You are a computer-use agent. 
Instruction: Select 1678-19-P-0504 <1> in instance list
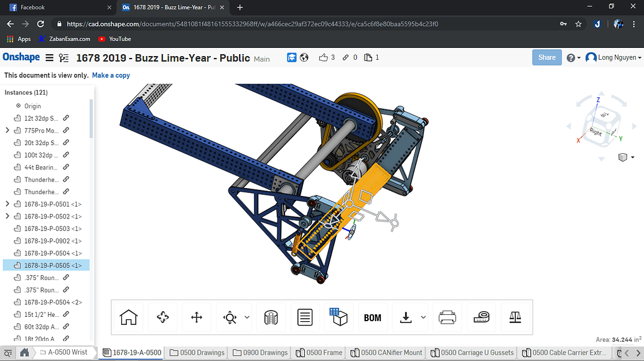[53, 253]
